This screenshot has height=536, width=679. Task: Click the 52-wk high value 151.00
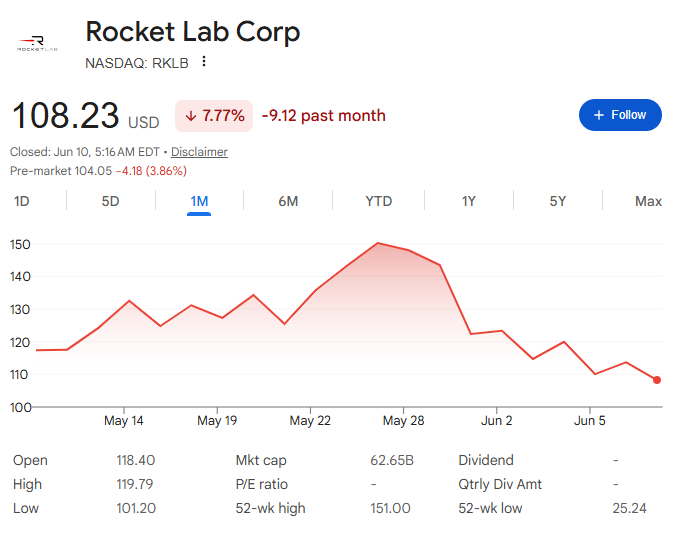(390, 508)
